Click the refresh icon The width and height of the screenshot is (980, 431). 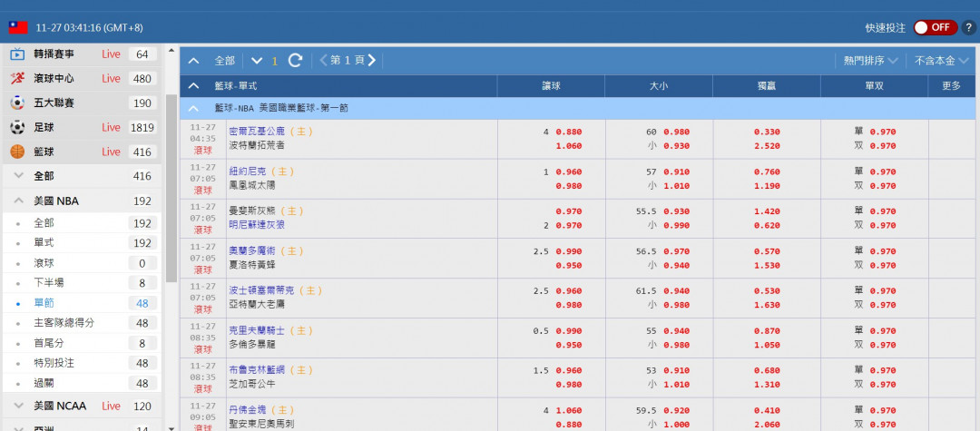pos(295,61)
